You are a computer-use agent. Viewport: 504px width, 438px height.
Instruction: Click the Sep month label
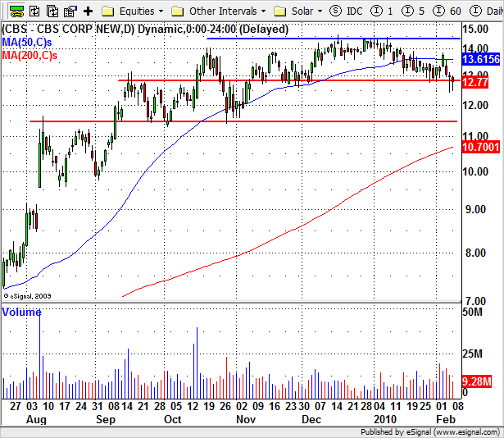coord(106,419)
